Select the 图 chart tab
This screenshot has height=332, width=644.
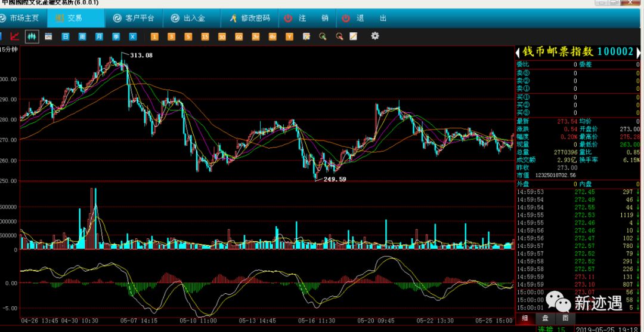(565, 318)
